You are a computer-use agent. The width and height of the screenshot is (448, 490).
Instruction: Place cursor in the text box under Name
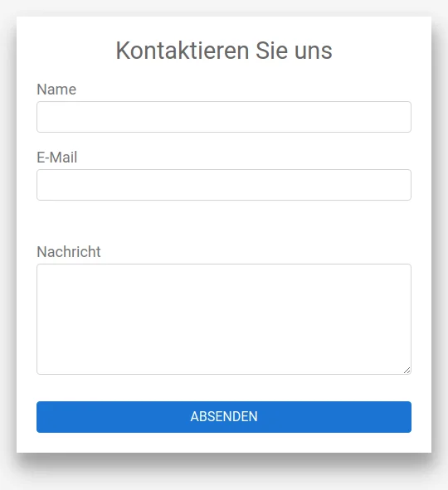pyautogui.click(x=224, y=117)
